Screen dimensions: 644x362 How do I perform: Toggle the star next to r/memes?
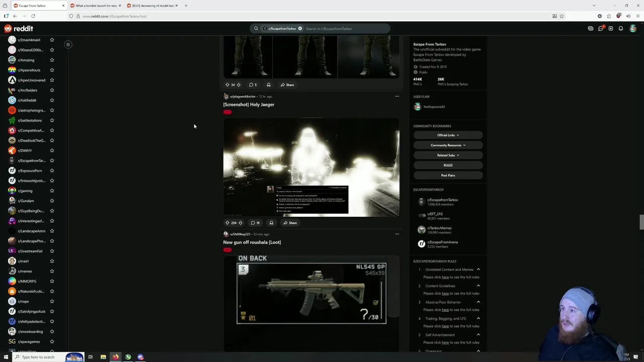click(x=52, y=271)
